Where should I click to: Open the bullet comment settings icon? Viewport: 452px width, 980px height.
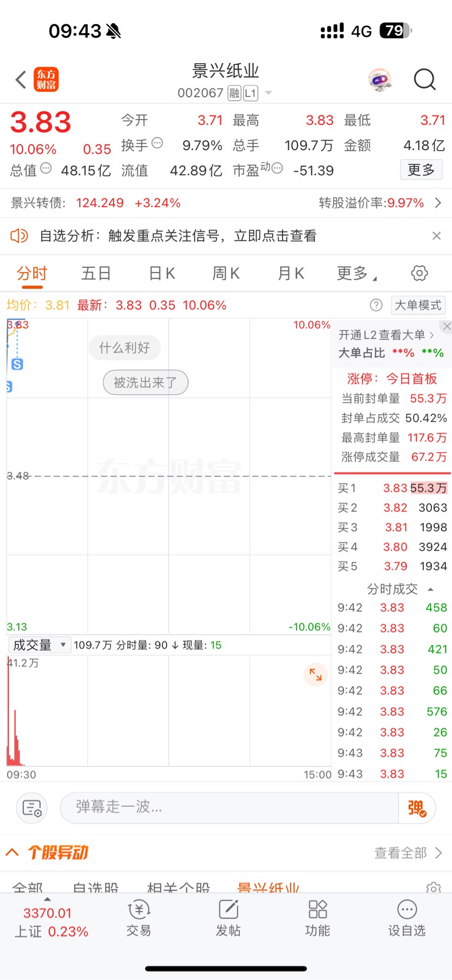(x=32, y=808)
